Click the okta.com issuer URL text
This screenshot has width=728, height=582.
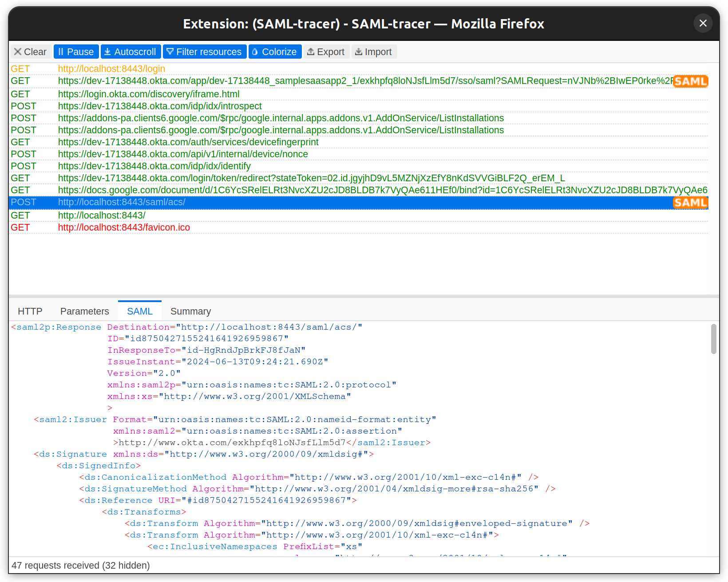click(232, 442)
